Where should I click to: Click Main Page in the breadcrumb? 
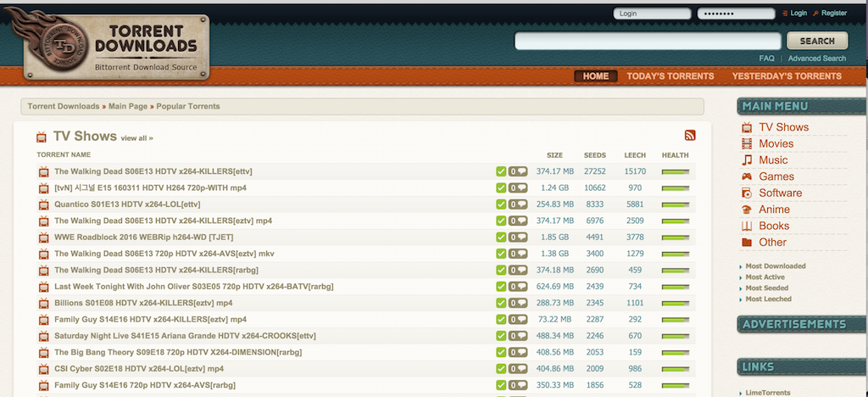pos(128,106)
